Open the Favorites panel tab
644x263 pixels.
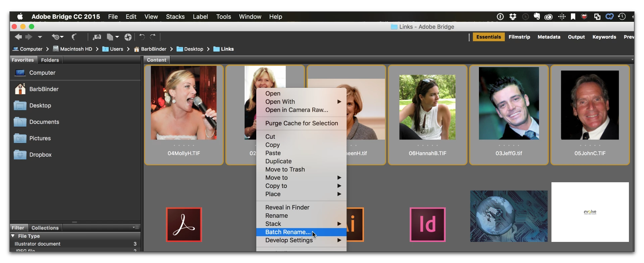pos(23,60)
